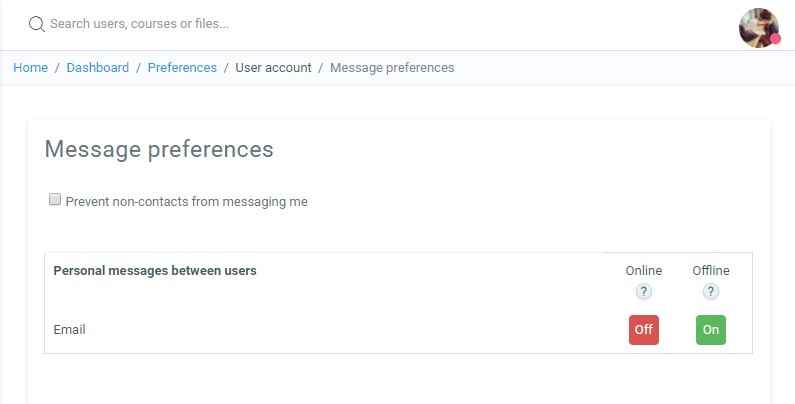Toggle the red Off button for Email online
The height and width of the screenshot is (404, 795).
(x=644, y=330)
